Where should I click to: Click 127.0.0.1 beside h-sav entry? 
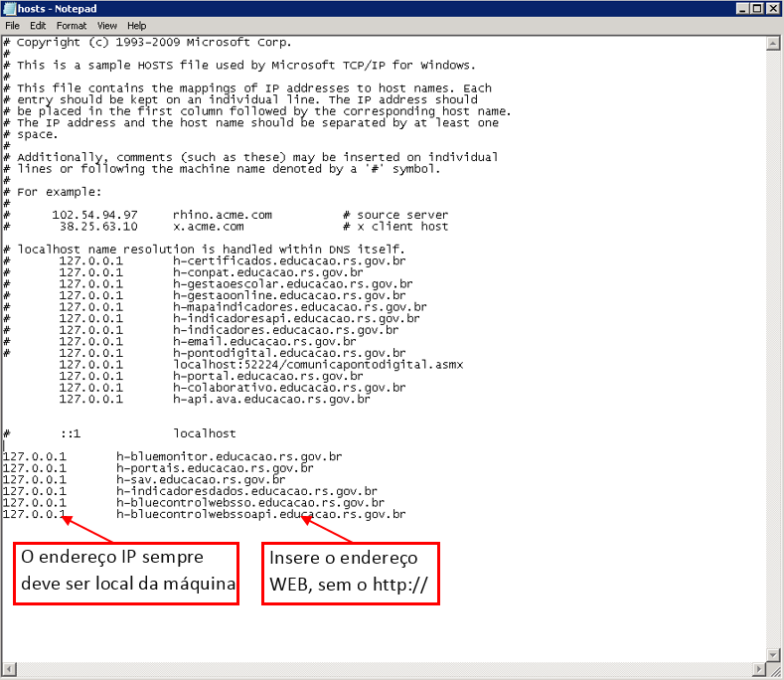click(x=35, y=480)
